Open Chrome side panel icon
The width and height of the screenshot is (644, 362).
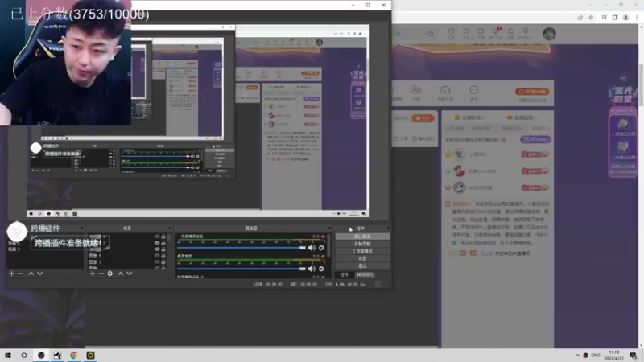pyautogui.click(x=615, y=18)
